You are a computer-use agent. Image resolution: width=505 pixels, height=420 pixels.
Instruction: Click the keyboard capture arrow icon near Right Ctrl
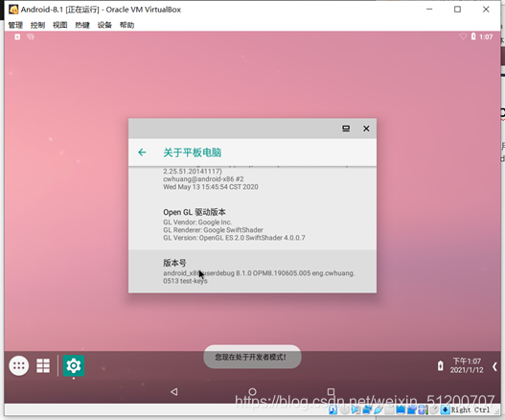445,410
